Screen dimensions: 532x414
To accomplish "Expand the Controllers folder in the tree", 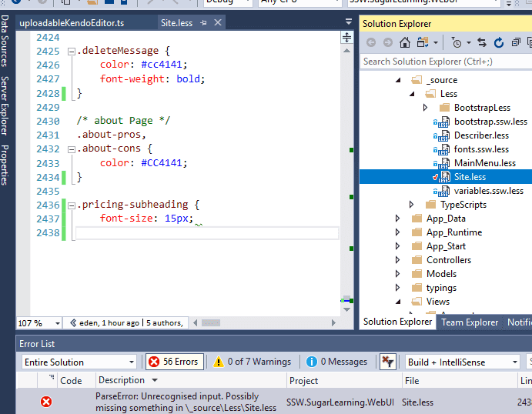I will 397,260.
